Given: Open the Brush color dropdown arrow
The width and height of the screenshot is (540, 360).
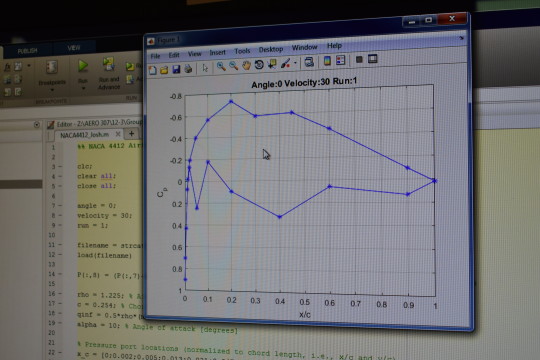Looking at the screenshot, I should (x=295, y=63).
